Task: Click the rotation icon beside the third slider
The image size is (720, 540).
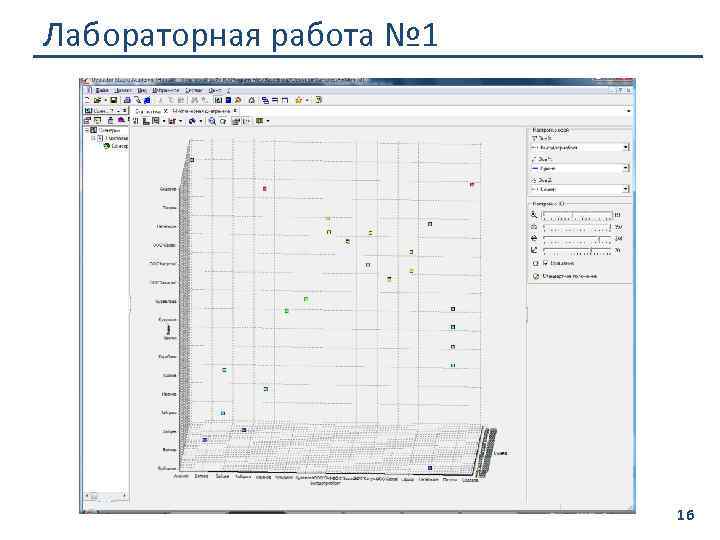Action: (534, 238)
